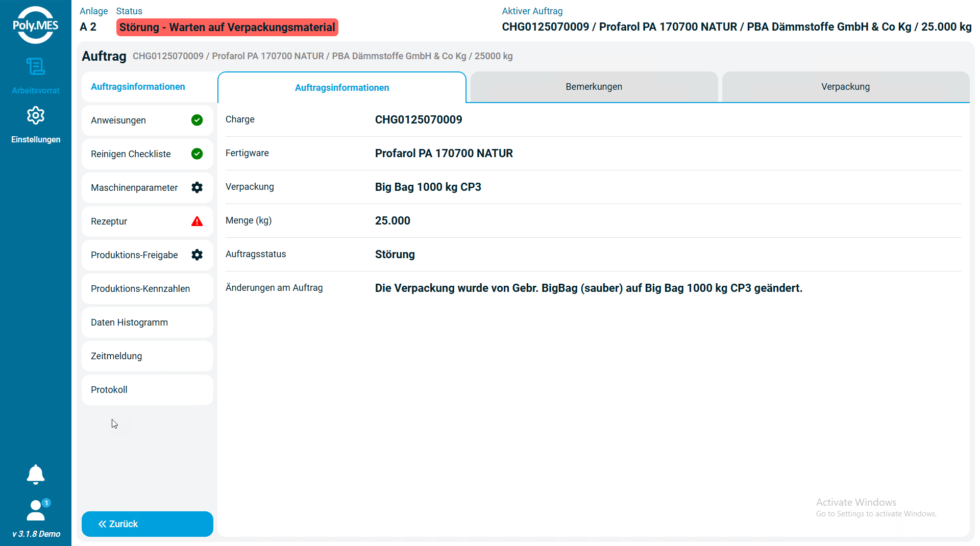980x546 pixels.
Task: Click gear icon beside Produktions-Freigabe
Action: click(197, 255)
